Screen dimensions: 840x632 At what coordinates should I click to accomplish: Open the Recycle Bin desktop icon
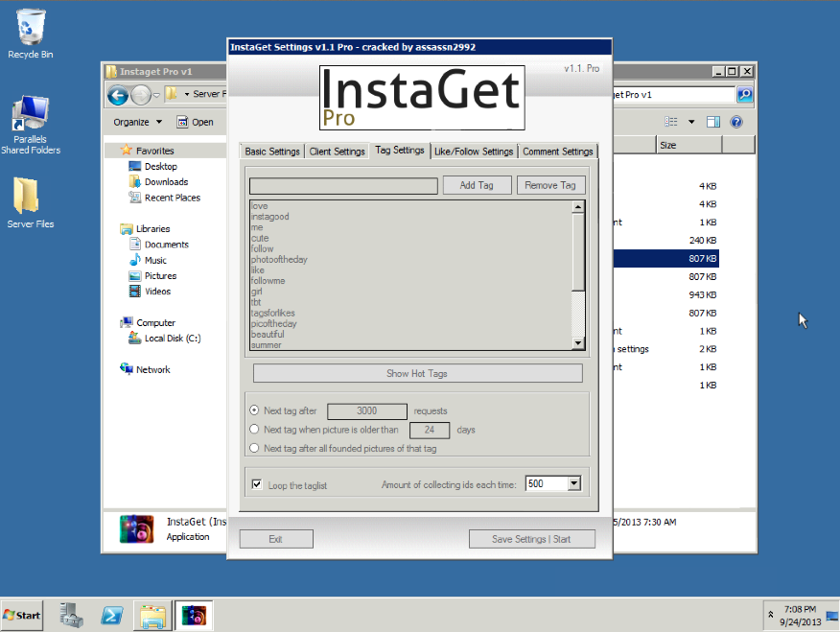pos(31,34)
